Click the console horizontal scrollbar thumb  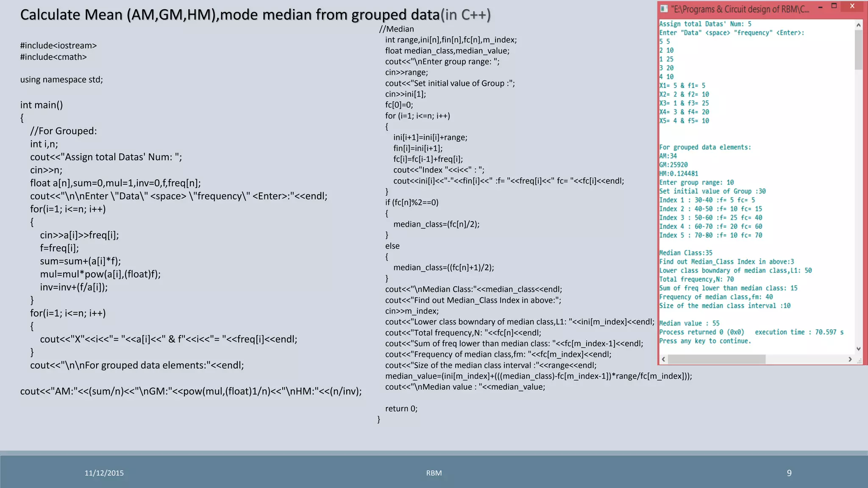[x=717, y=359]
